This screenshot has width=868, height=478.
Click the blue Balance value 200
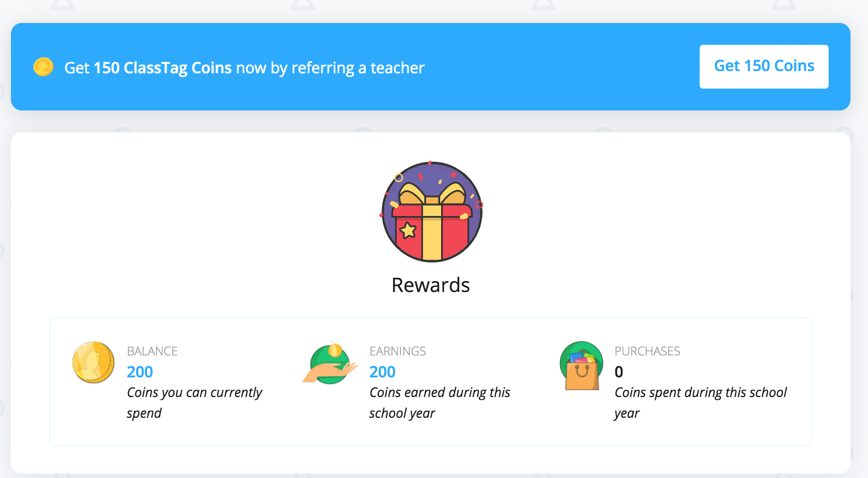(x=139, y=372)
